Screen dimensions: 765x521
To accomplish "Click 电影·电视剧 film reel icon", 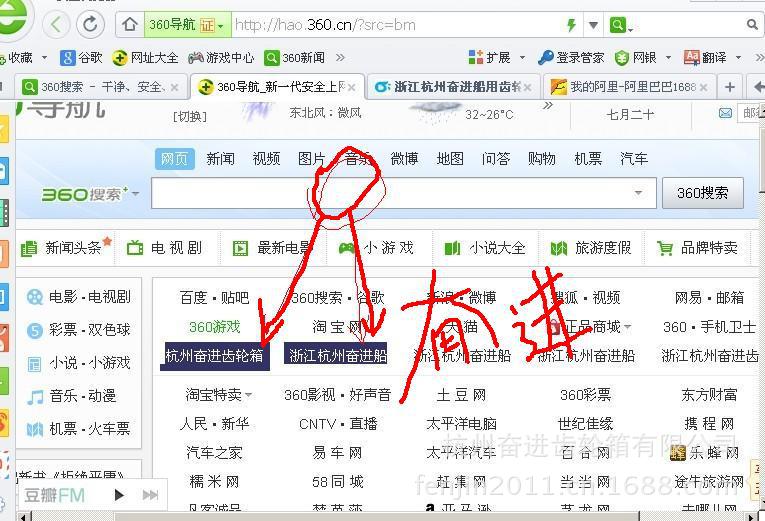I will (35, 297).
